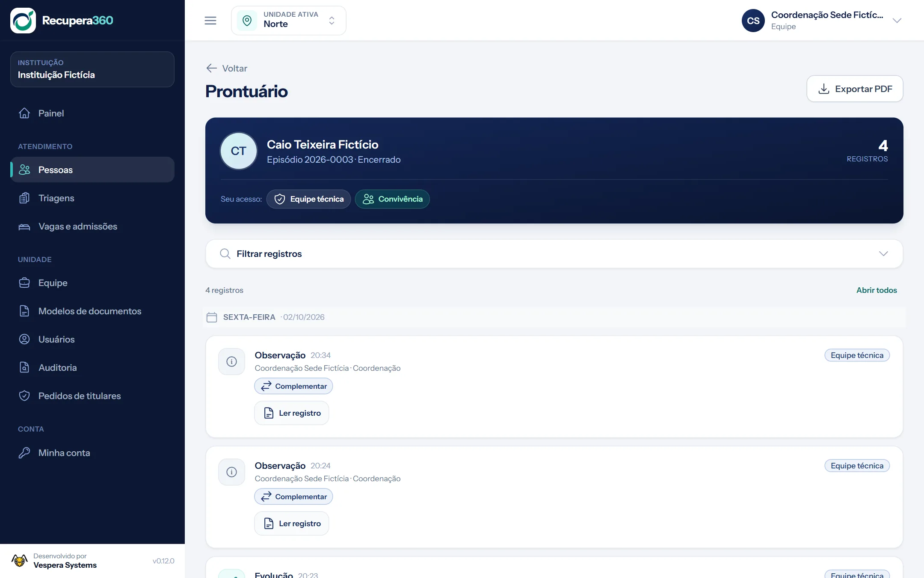Click Complementar on the 20:34 Observação
The width and height of the screenshot is (924, 578).
(x=293, y=386)
